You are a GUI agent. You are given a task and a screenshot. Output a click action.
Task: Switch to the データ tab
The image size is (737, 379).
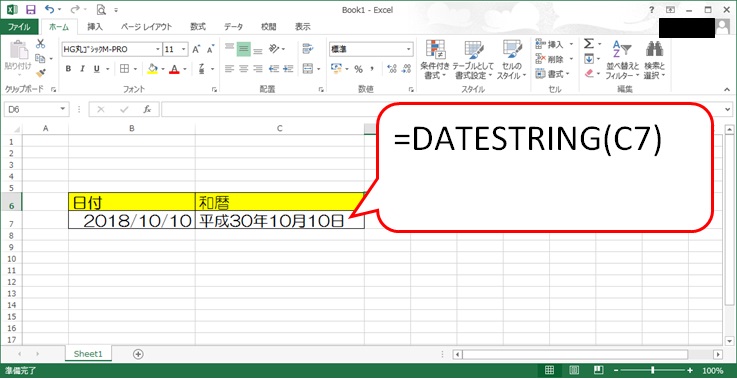[x=234, y=27]
